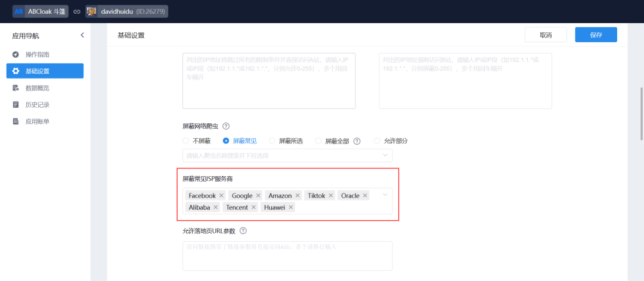
Task: Click the 基础设置 page title
Action: (131, 35)
